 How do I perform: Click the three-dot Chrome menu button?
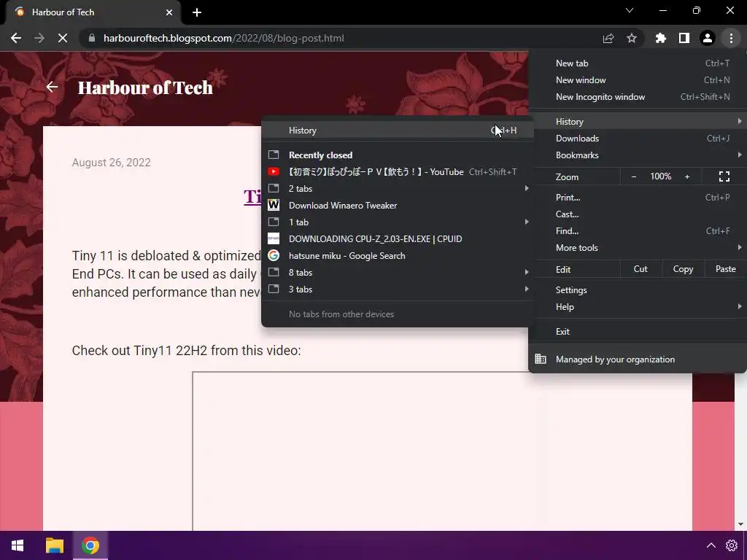point(731,38)
